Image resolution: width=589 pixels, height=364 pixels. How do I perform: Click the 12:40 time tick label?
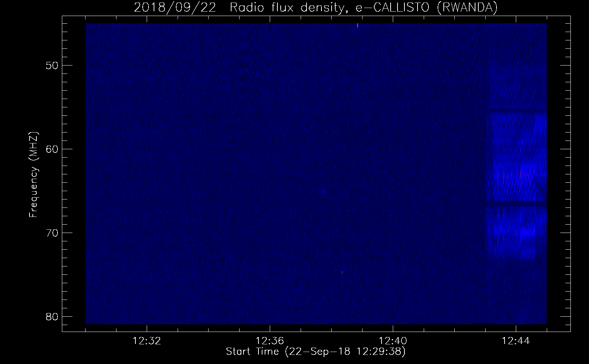(393, 341)
